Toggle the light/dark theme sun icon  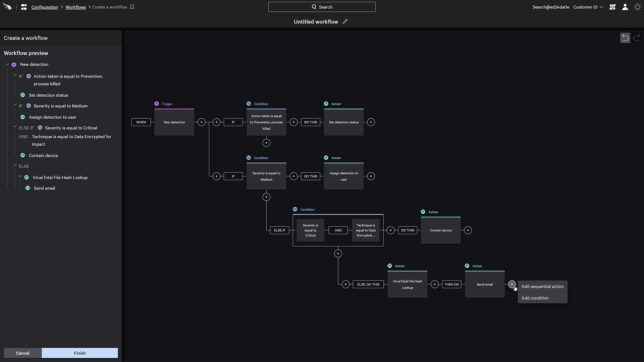pos(637,7)
